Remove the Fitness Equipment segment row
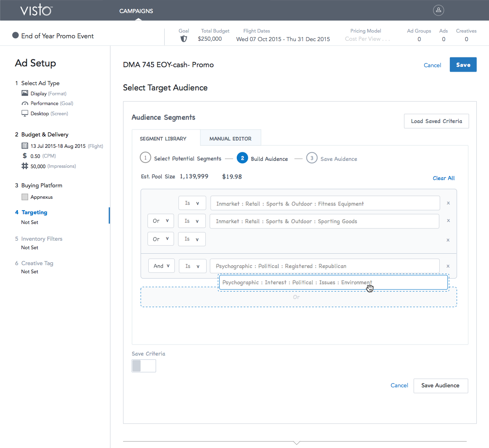The image size is (489, 448). [448, 203]
